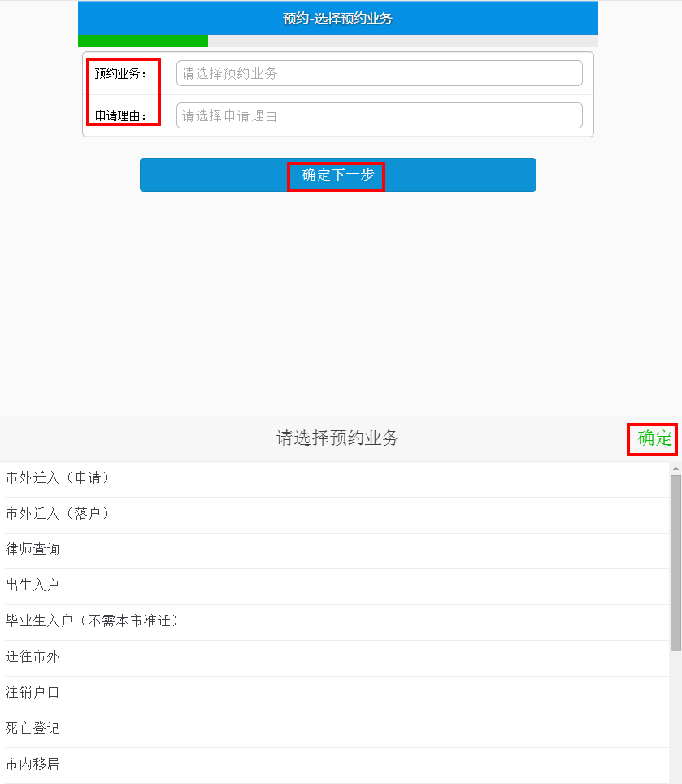Click the 预约业务： label
This screenshot has height=784, width=682.
(120, 74)
